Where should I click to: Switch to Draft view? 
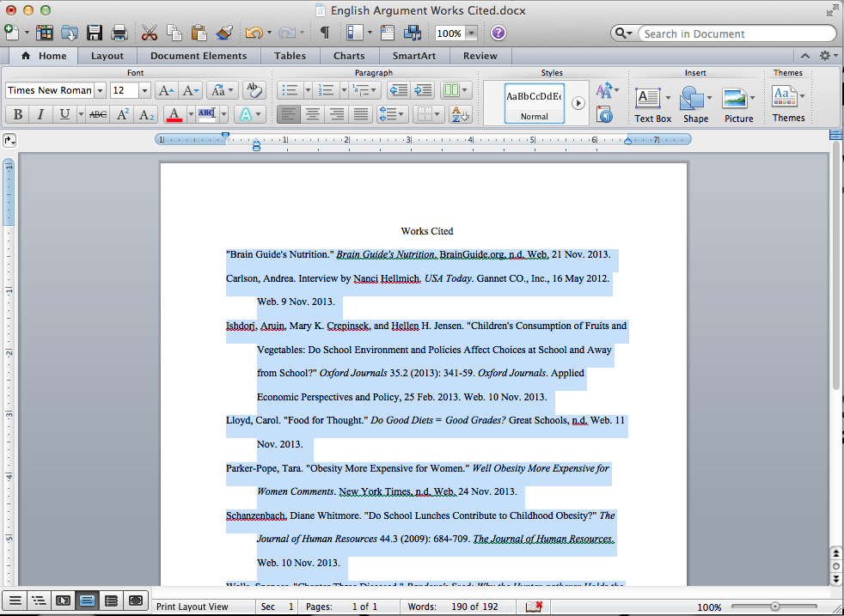pyautogui.click(x=15, y=601)
